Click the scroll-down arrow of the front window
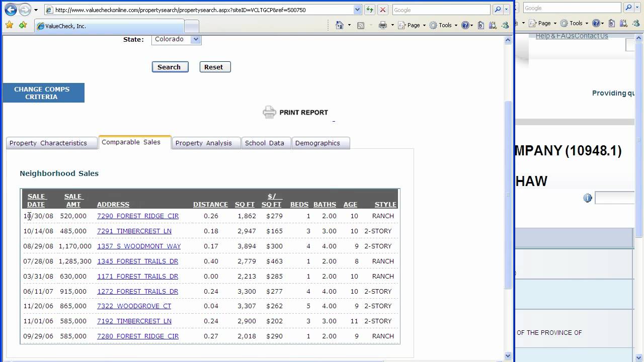This screenshot has height=362, width=644. (x=508, y=356)
